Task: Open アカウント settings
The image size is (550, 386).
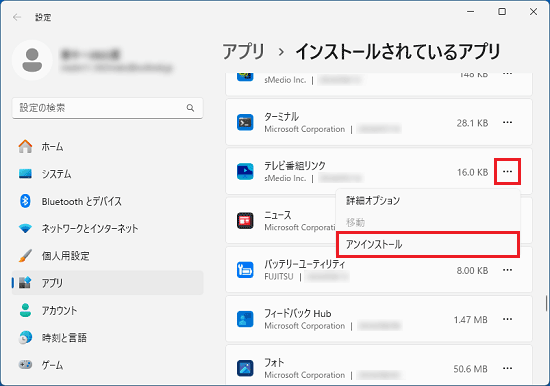Action: (x=107, y=310)
